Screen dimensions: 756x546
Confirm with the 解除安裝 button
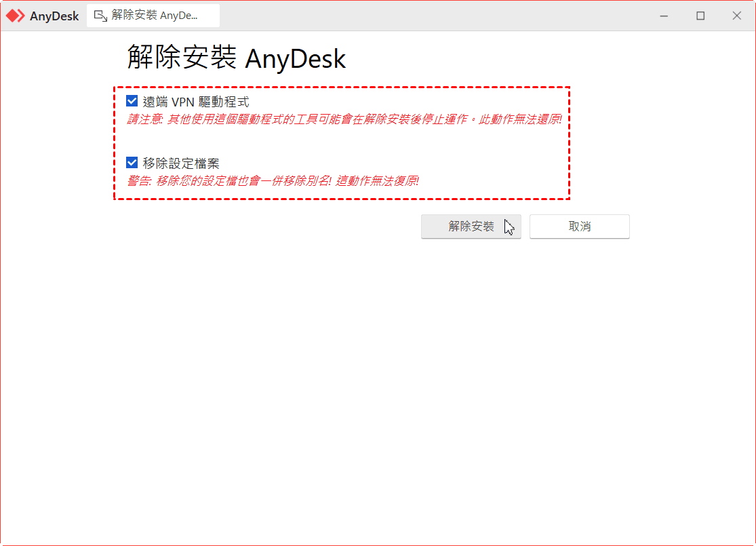click(x=471, y=227)
